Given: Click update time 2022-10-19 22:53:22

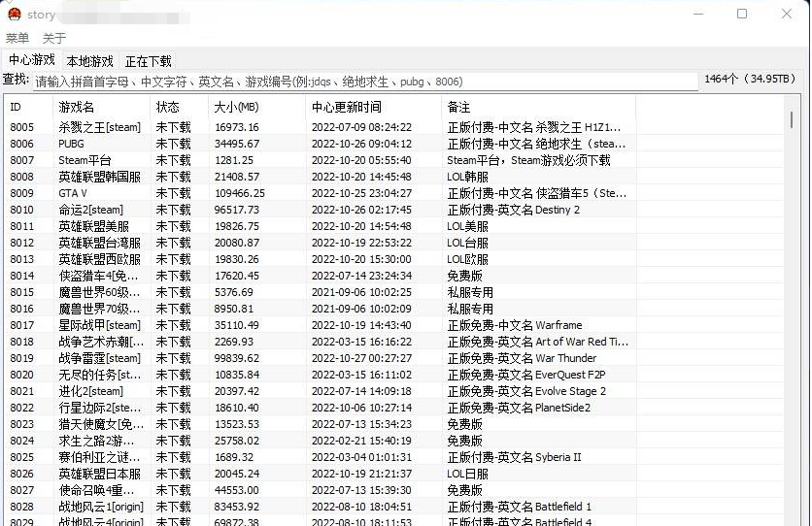Looking at the screenshot, I should tap(361, 243).
